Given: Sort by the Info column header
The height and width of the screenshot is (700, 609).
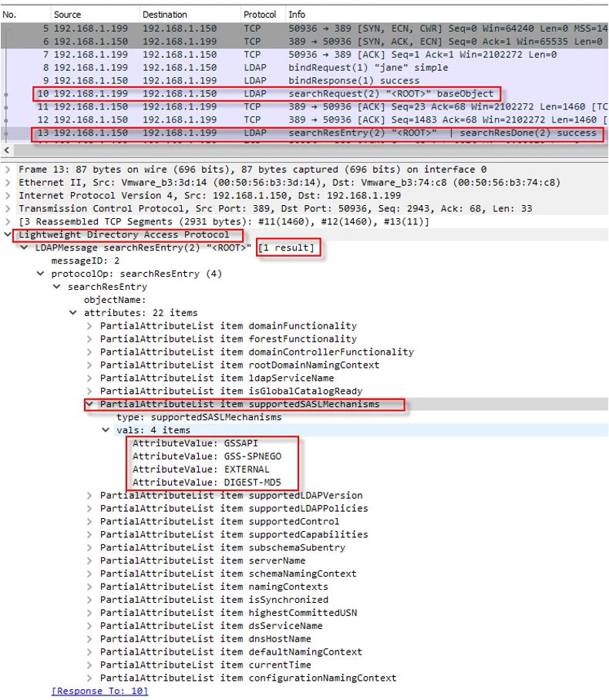Looking at the screenshot, I should point(297,14).
